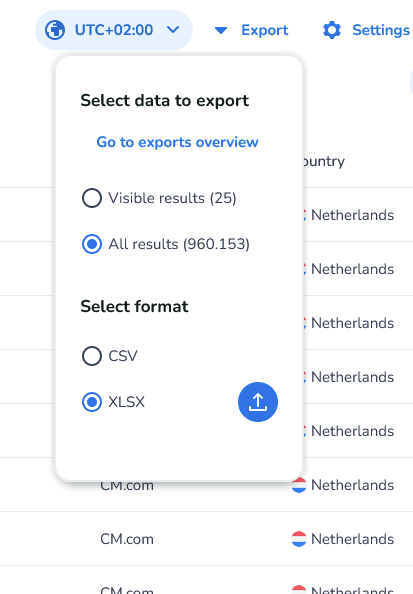Image resolution: width=413 pixels, height=594 pixels.
Task: Click the Netherlands flag beside the first CM.com row
Action: (299, 485)
